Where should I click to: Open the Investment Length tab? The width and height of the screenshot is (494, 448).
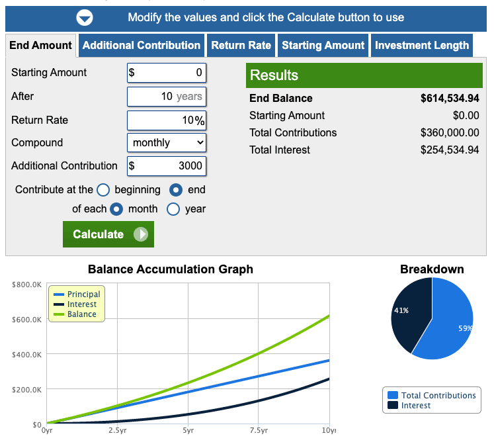click(422, 46)
